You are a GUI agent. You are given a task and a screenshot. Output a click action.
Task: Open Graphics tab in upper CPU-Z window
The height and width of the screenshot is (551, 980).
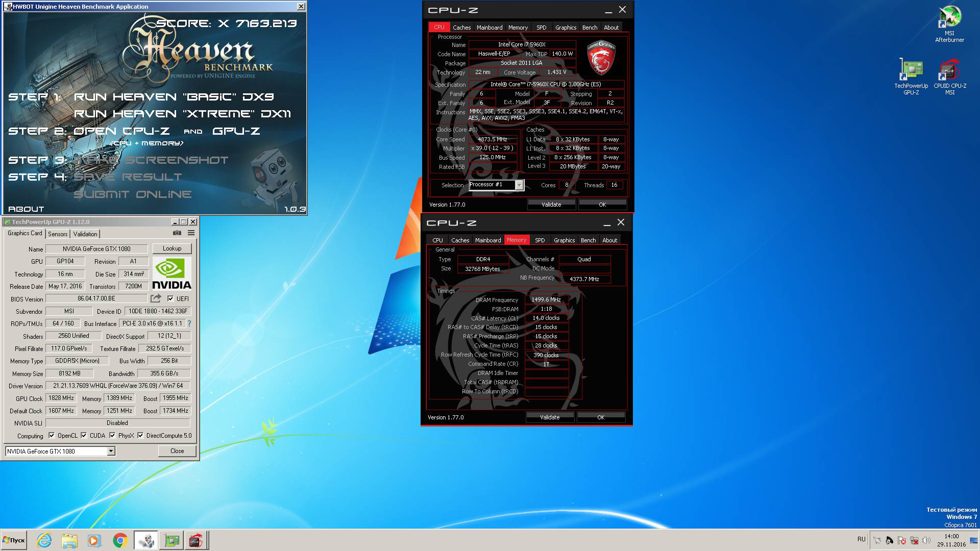566,28
